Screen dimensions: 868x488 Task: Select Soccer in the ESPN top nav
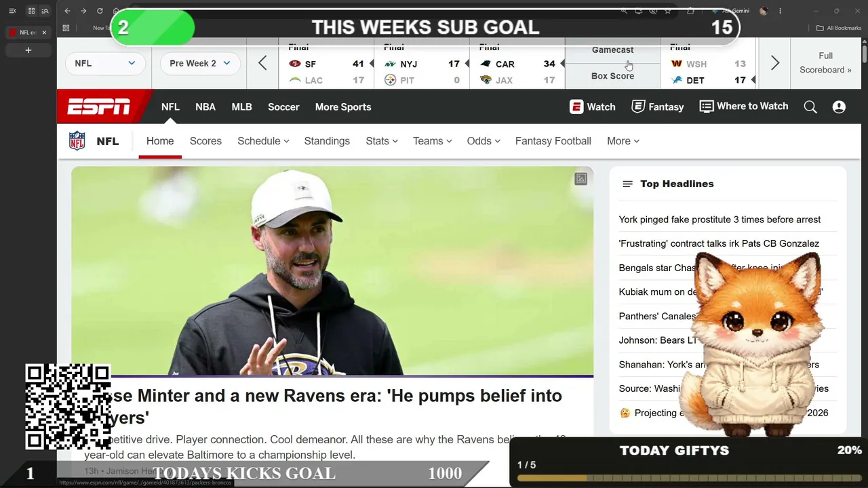(x=283, y=107)
